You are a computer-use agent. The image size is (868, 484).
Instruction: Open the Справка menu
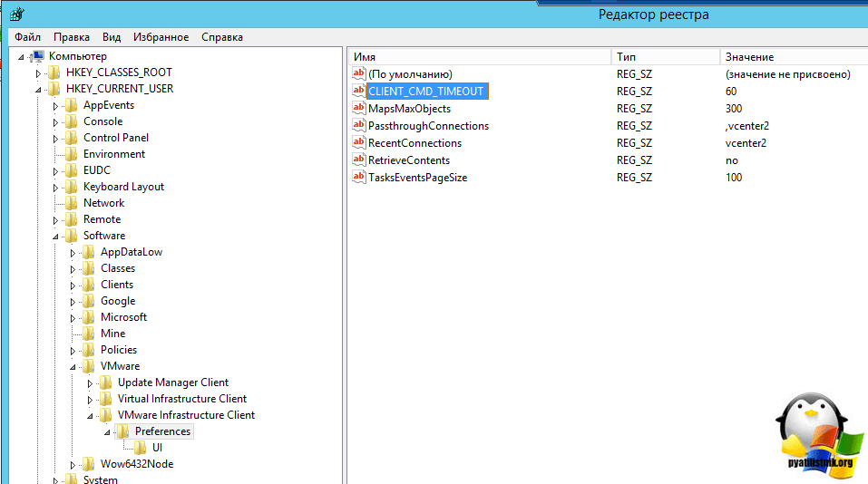coord(221,37)
